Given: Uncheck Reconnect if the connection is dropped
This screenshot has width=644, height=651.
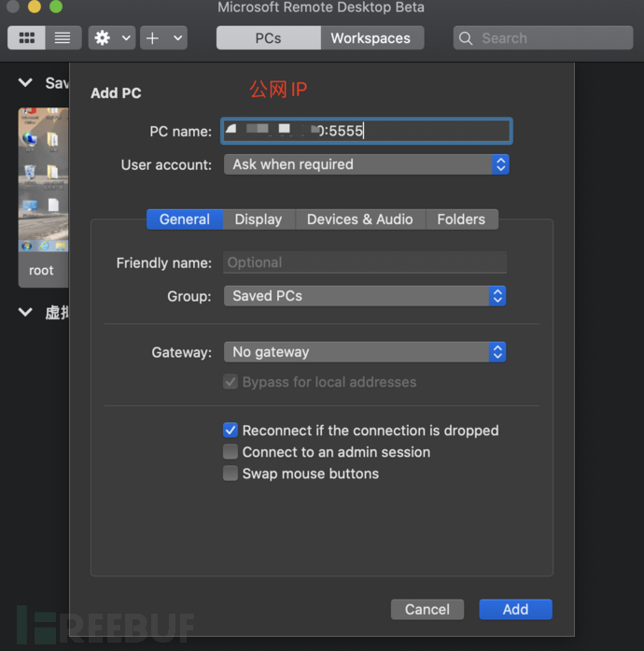Looking at the screenshot, I should [x=231, y=431].
